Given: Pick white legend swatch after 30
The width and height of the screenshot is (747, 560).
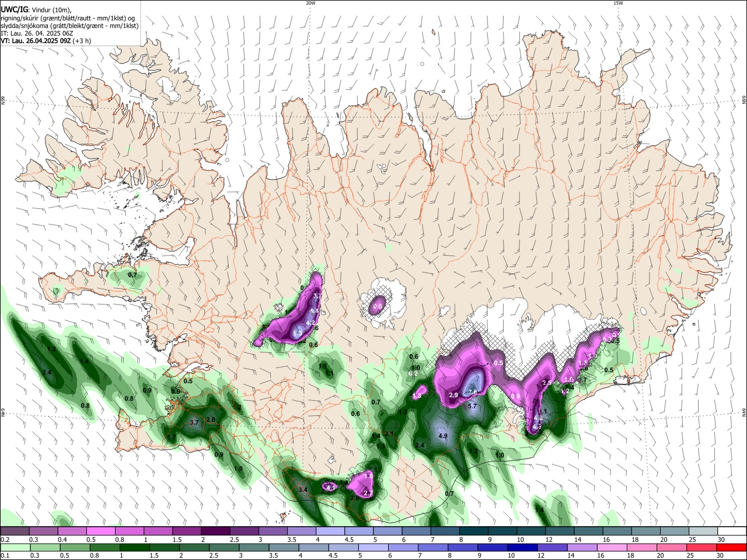Looking at the screenshot, I should coord(732,531).
